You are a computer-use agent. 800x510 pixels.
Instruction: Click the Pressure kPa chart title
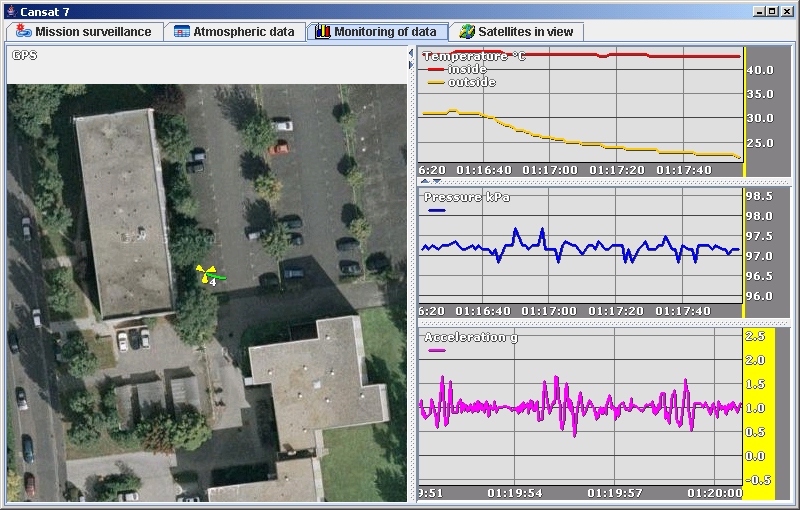[x=467, y=197]
